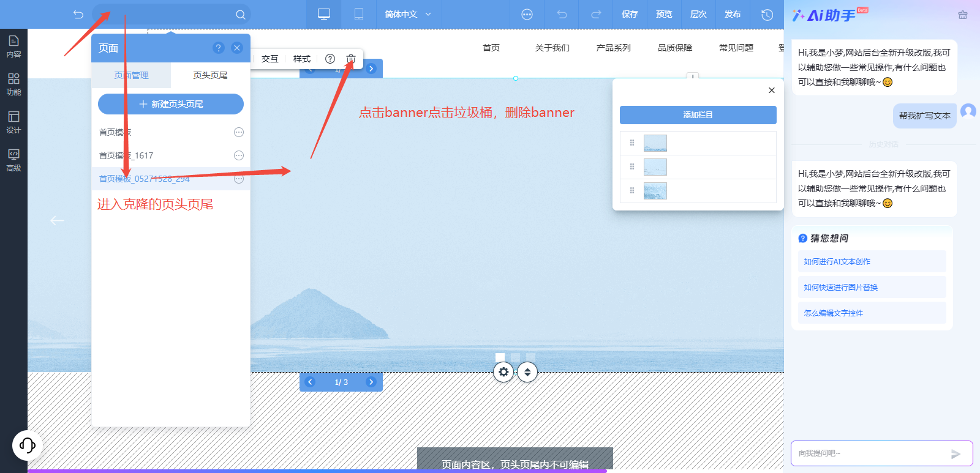
Task: Click the 帮我扩写文本 chat bubble
Action: tap(925, 116)
